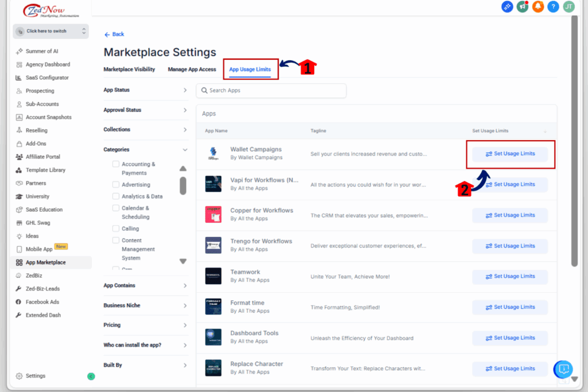Open announcements megaphone icon
This screenshot has height=392, width=588.
[x=523, y=6]
